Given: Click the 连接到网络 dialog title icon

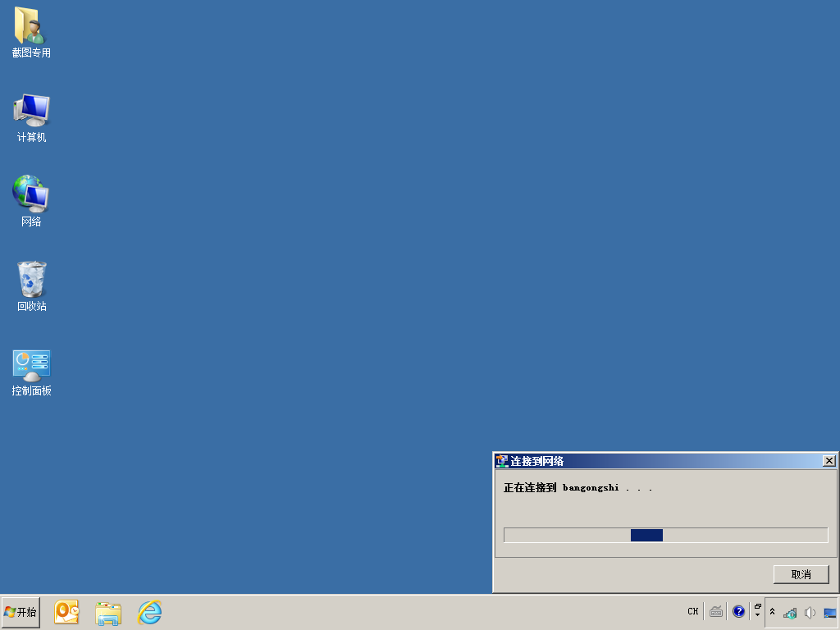Looking at the screenshot, I should (502, 461).
